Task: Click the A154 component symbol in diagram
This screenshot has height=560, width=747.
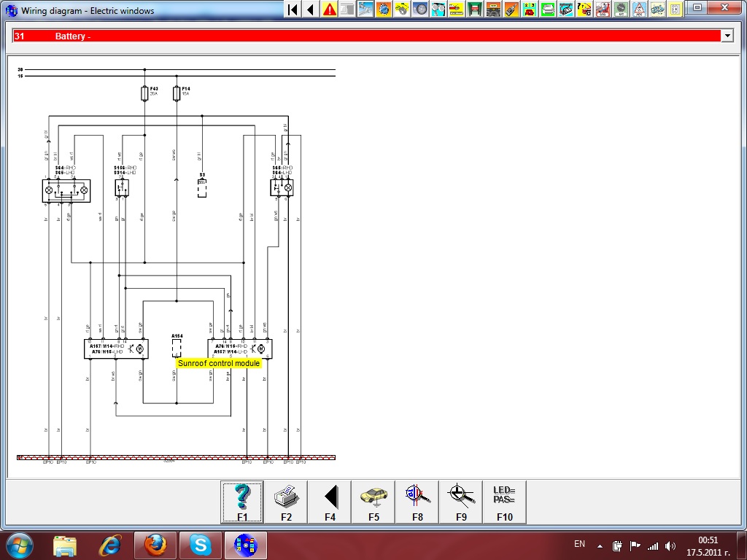Action: tap(177, 347)
